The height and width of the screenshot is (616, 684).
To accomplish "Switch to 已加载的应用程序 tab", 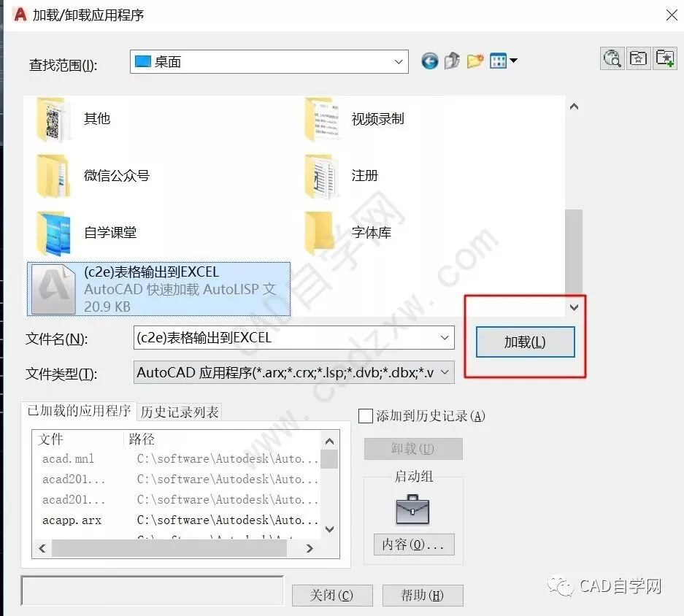I will coord(79,410).
